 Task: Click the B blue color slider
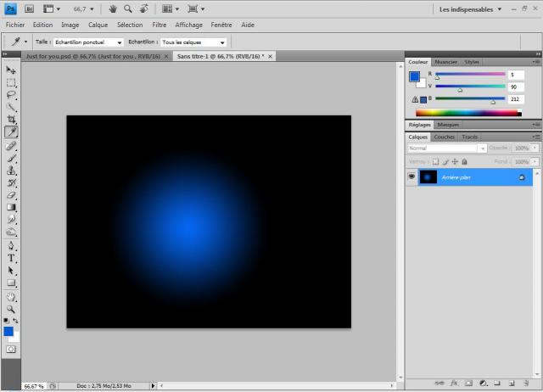click(470, 98)
